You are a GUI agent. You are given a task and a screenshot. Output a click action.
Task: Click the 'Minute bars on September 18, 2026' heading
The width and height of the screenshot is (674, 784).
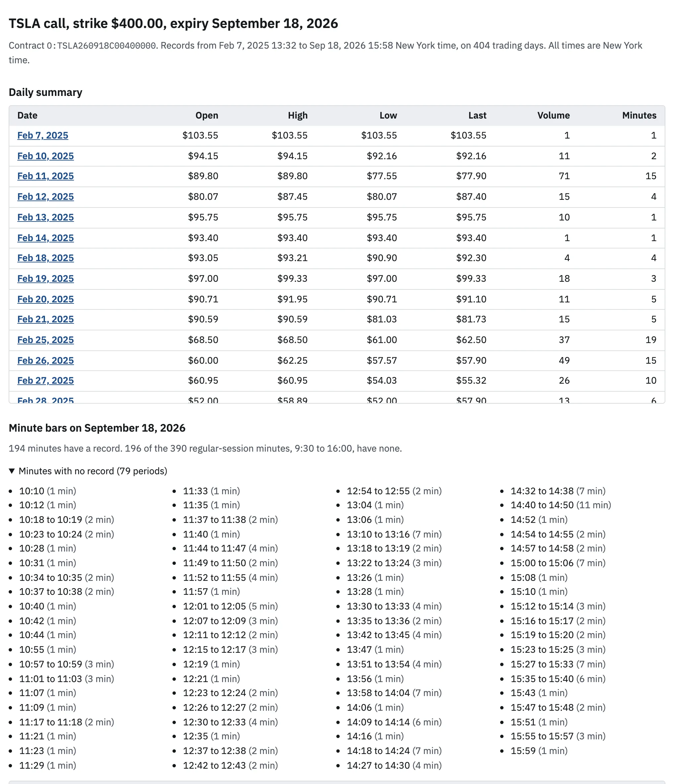coord(97,428)
